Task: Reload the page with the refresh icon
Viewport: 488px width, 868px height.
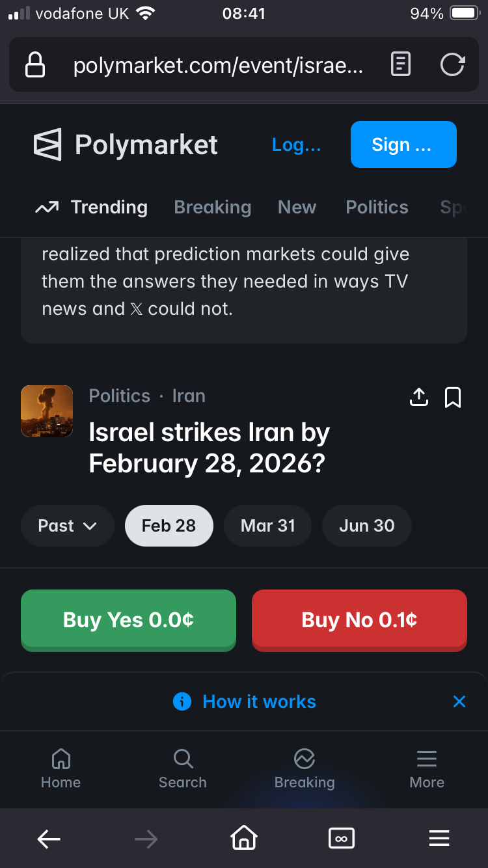Action: (452, 64)
